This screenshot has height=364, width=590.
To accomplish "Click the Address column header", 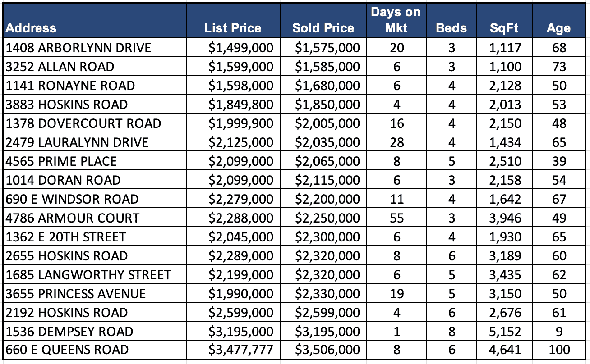I will point(32,28).
